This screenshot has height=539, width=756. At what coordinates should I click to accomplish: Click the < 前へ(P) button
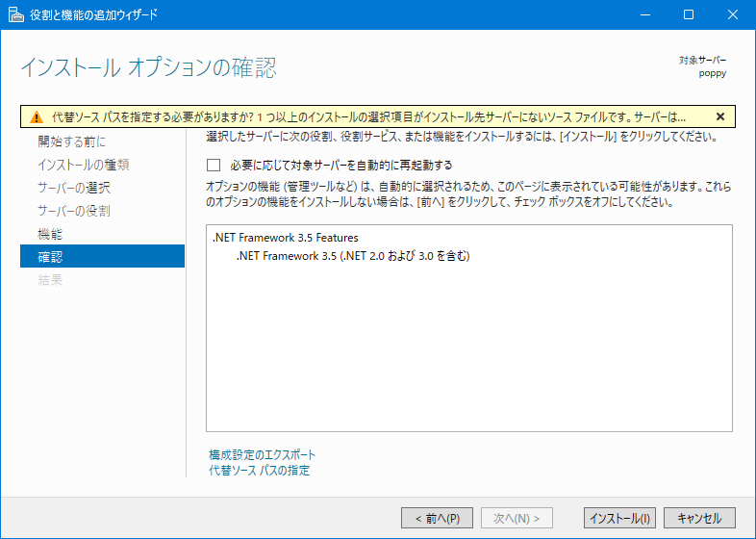click(x=437, y=518)
